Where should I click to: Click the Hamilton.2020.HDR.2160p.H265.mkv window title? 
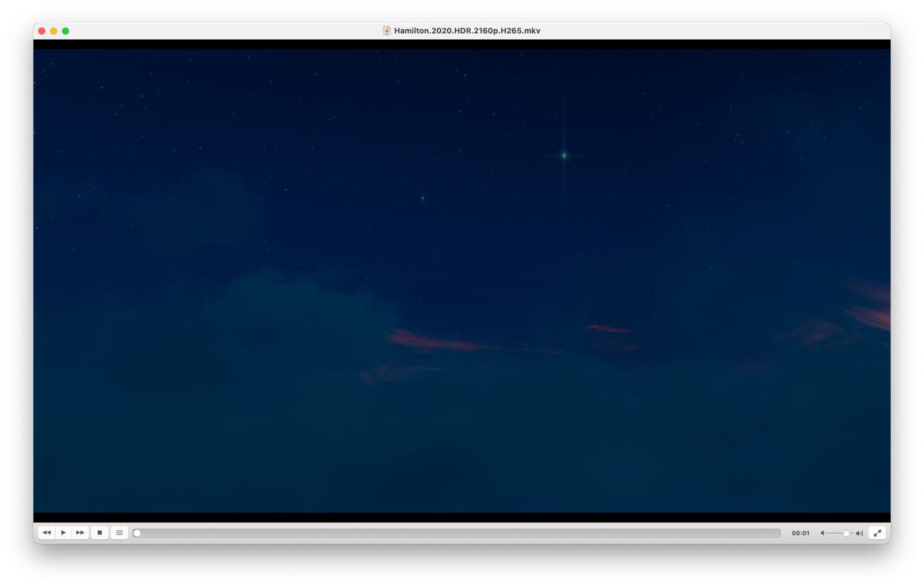(x=467, y=31)
